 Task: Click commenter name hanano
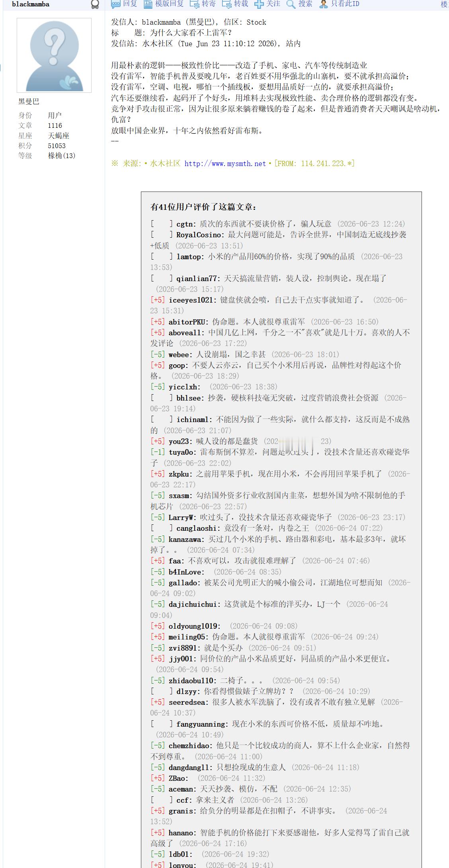[x=181, y=833]
